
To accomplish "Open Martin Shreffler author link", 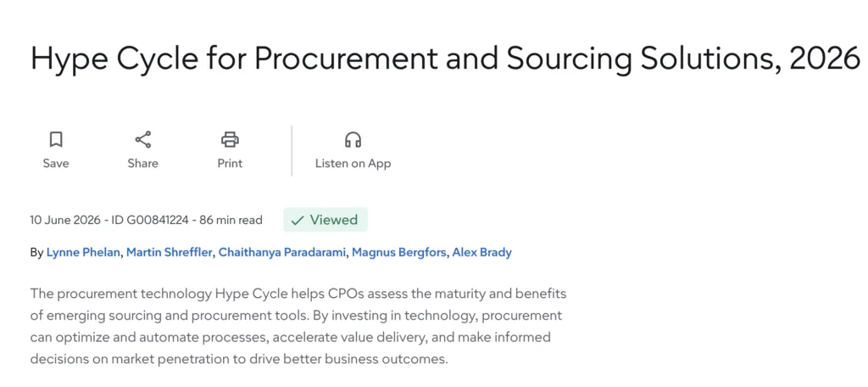I will coord(169,253).
